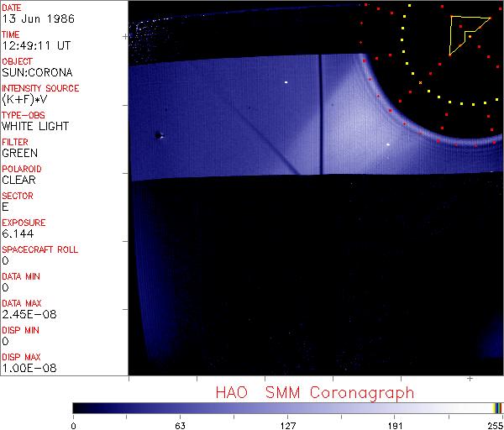Click the color bar tick label 63
Image resolution: width=504 pixels, height=430 pixels.
180,422
